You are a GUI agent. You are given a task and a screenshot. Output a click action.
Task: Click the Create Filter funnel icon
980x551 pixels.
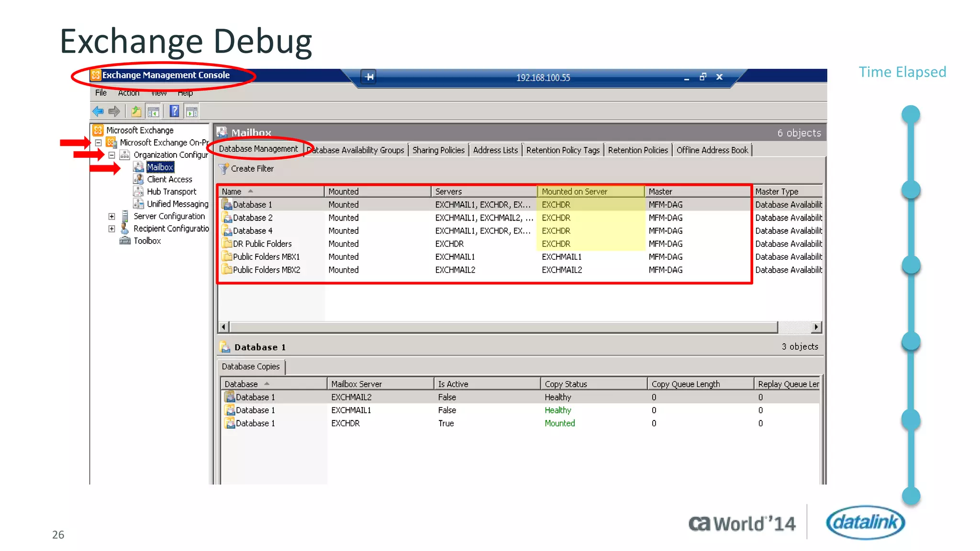point(223,169)
